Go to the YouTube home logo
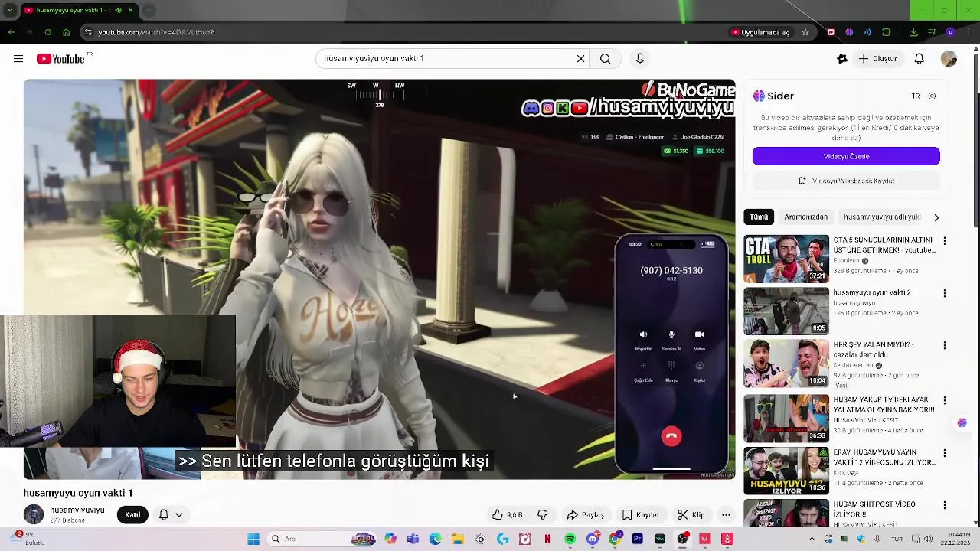 [60, 59]
